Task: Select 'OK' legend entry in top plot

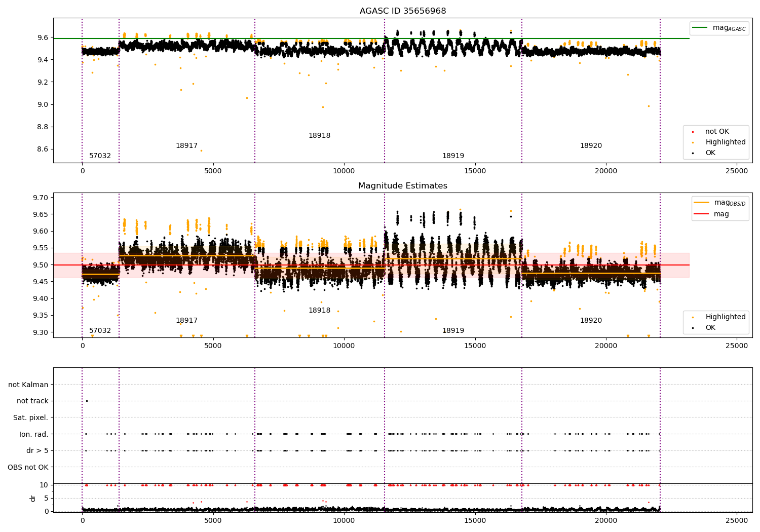Action: pos(710,153)
